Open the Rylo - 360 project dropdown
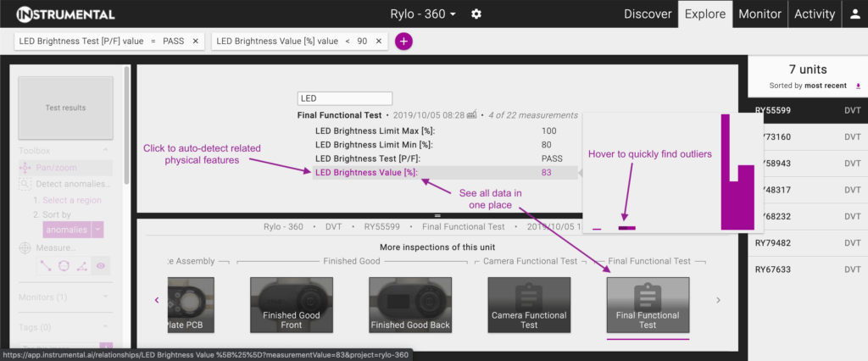The width and height of the screenshot is (868, 361). click(x=423, y=14)
